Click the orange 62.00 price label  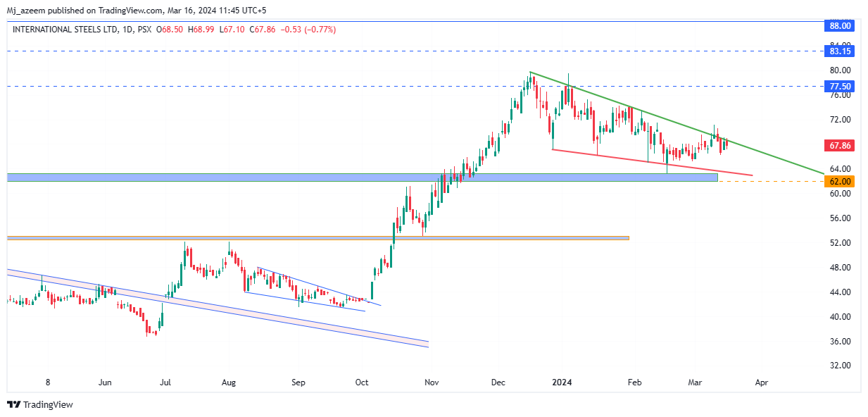(x=841, y=181)
